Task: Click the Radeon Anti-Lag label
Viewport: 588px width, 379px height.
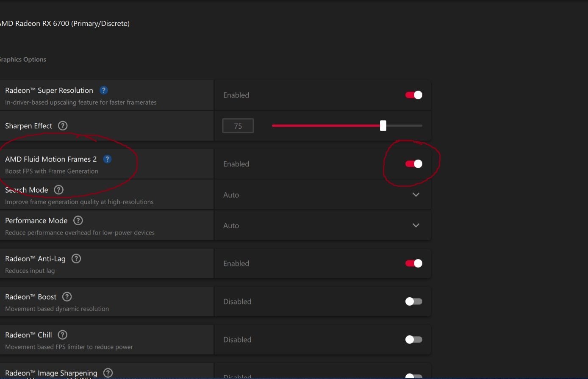Action: pos(35,259)
